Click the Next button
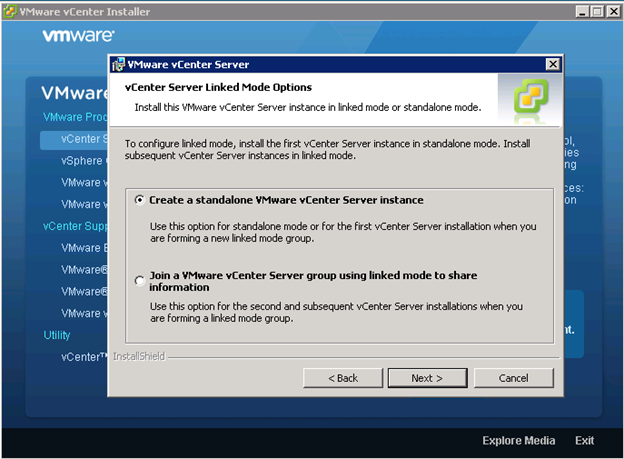Screen dimensions: 624x459 (x=427, y=378)
